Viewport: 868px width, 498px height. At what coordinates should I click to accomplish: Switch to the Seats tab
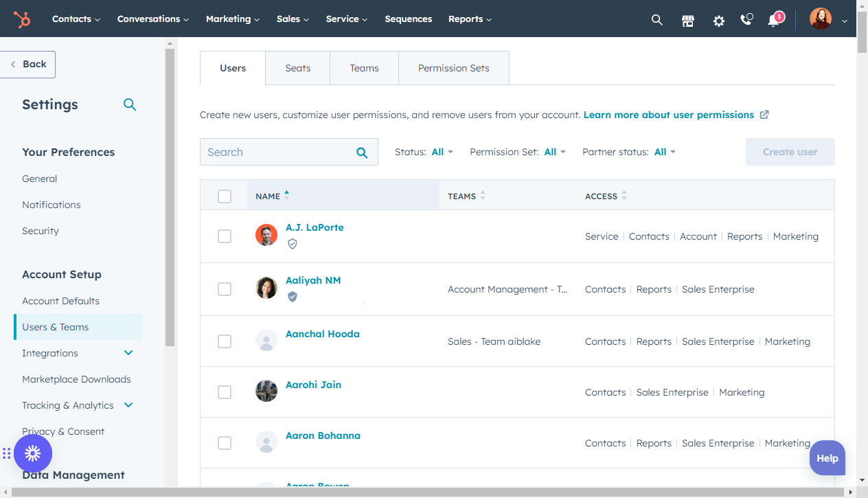click(x=298, y=68)
